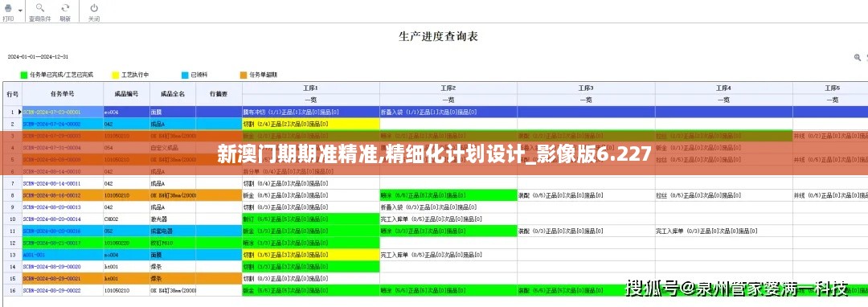Screen dimensions: 868x307
Task: Click the 装配 (0/3) cell in row 11
Action: tap(586, 231)
